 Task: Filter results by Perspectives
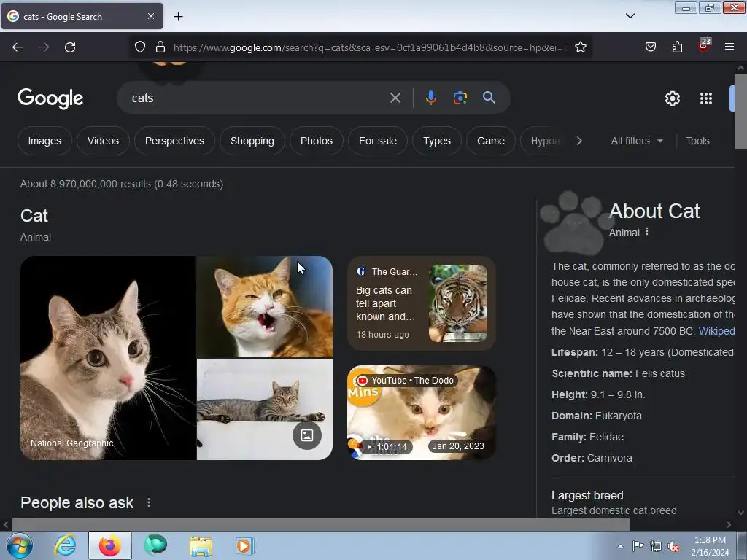[x=174, y=141]
